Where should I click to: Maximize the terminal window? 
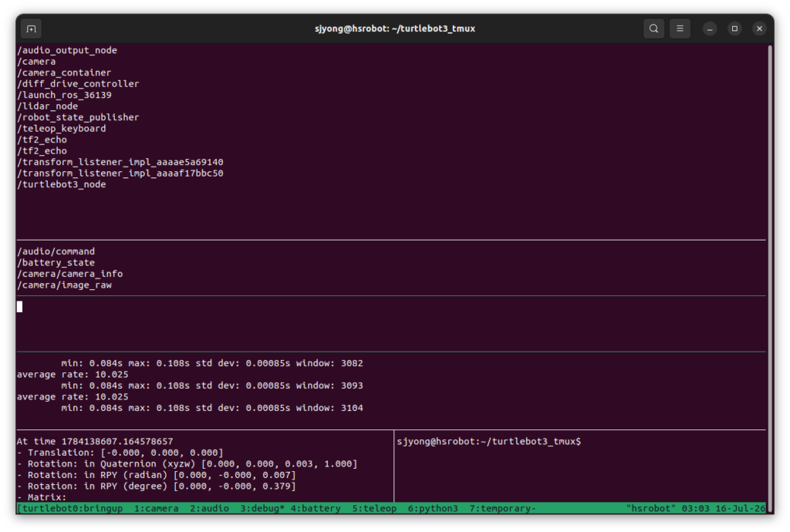pos(734,29)
